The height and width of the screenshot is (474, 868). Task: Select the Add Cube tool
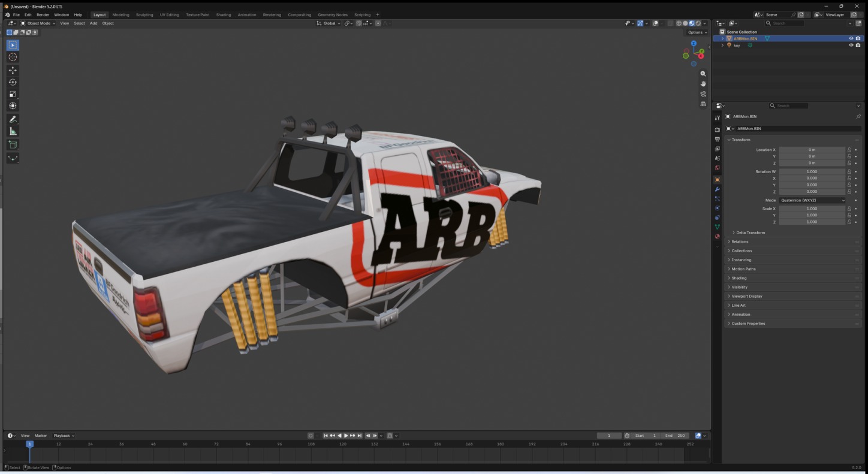point(13,144)
